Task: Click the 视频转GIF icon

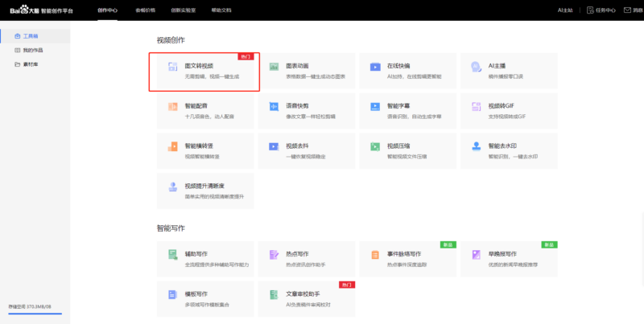Action: 476,107
